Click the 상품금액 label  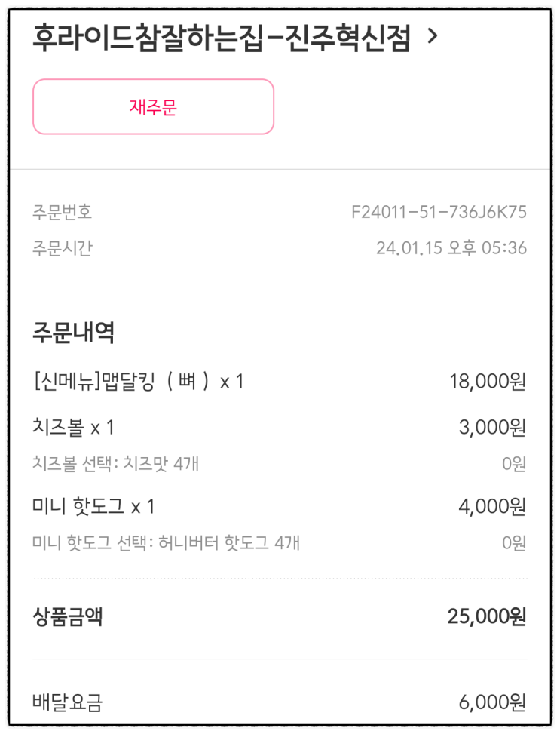coord(68,618)
